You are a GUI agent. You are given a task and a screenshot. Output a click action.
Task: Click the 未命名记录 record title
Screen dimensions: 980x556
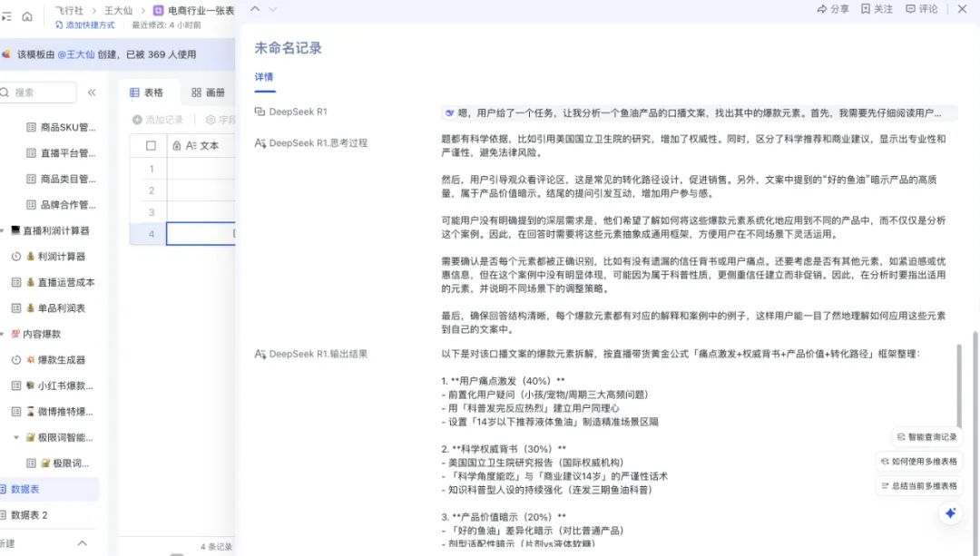point(289,48)
